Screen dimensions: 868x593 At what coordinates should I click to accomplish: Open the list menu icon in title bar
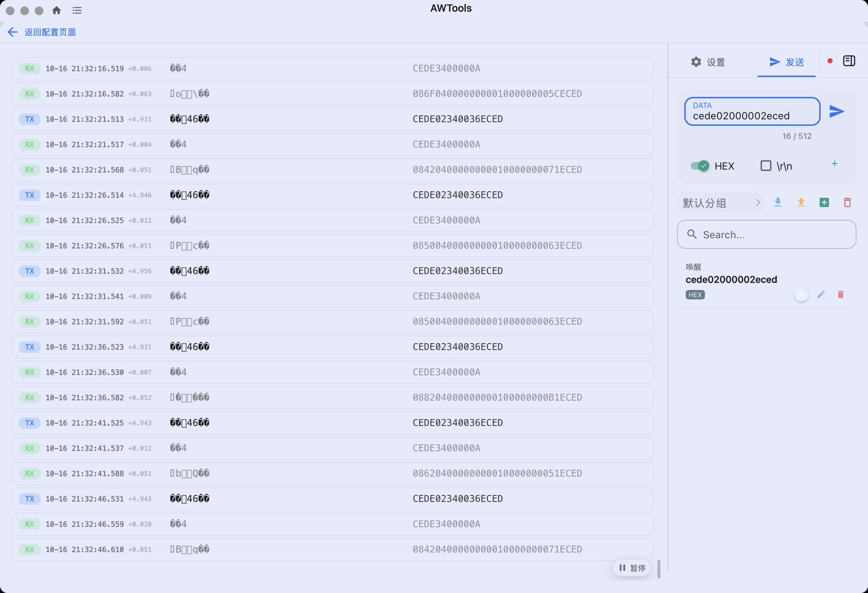pyautogui.click(x=77, y=10)
